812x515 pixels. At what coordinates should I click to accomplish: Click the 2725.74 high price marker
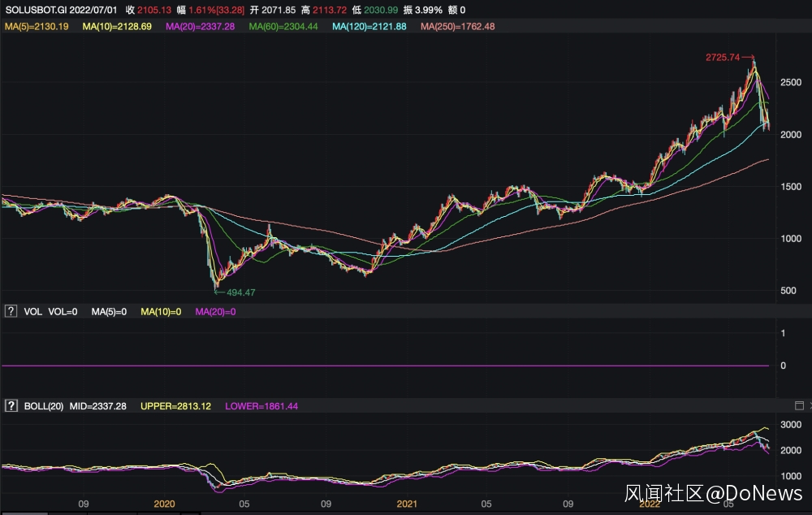pos(722,58)
